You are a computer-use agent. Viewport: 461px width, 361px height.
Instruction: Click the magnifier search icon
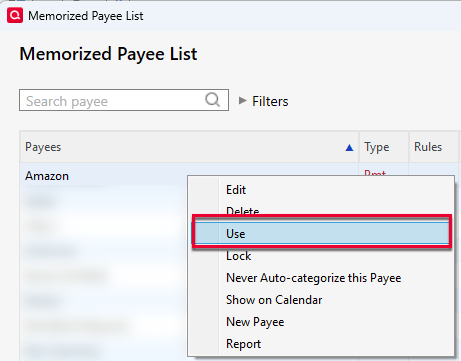[x=212, y=100]
